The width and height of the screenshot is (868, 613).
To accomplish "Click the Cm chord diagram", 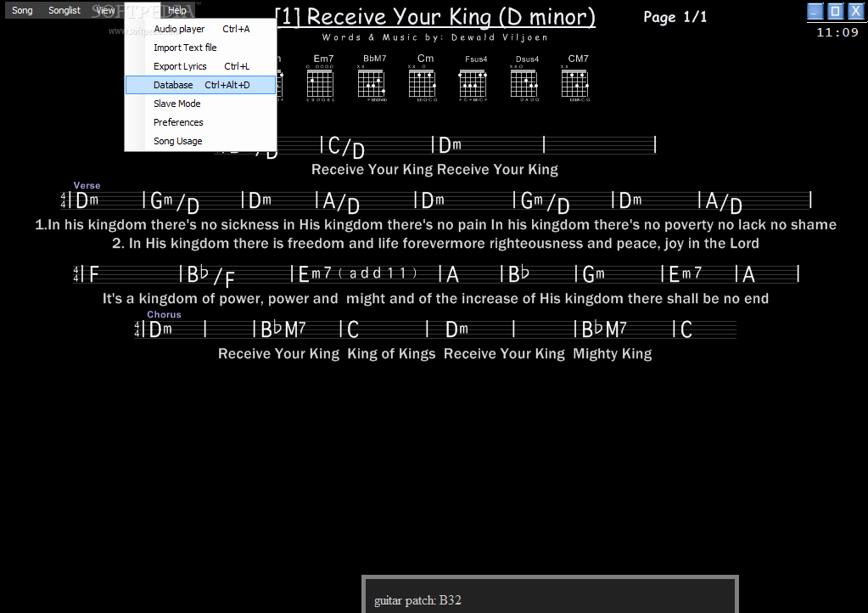I will pyautogui.click(x=423, y=77).
